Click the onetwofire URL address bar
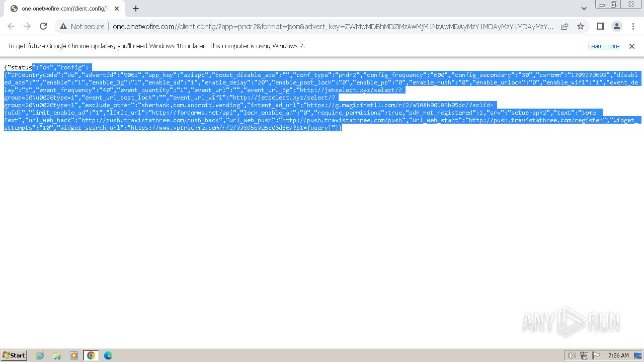 333,27
